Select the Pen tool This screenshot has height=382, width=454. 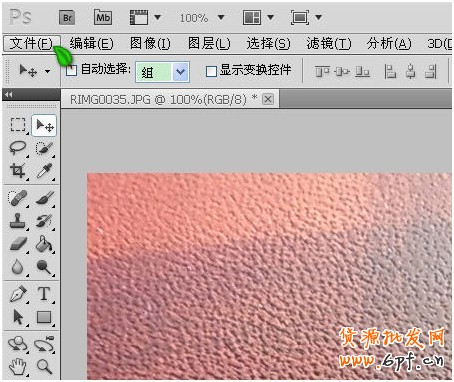18,294
